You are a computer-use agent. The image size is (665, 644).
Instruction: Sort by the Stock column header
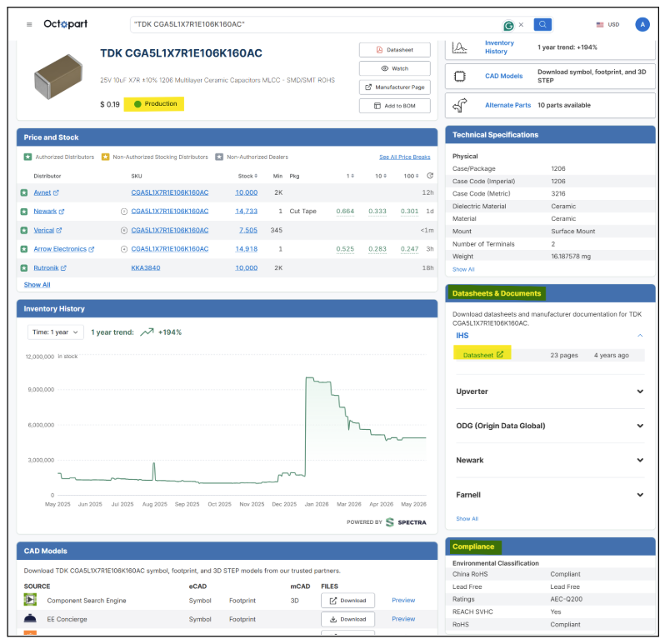point(247,176)
